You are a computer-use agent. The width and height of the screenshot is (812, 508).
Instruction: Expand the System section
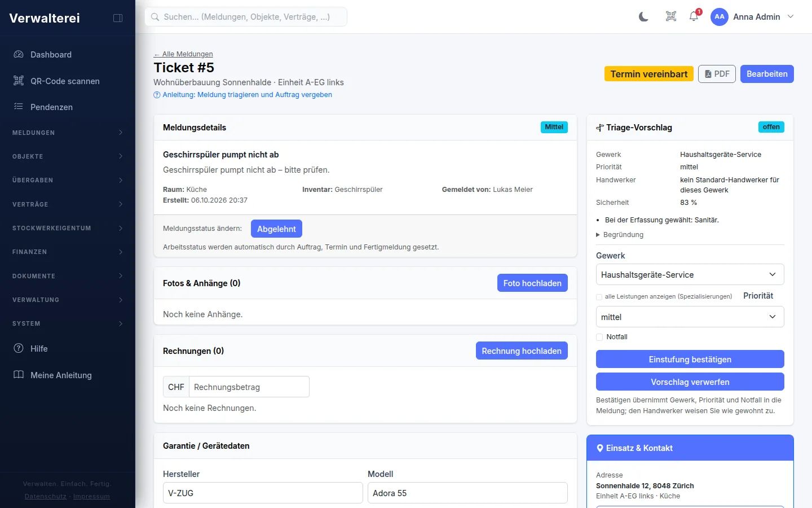point(68,323)
